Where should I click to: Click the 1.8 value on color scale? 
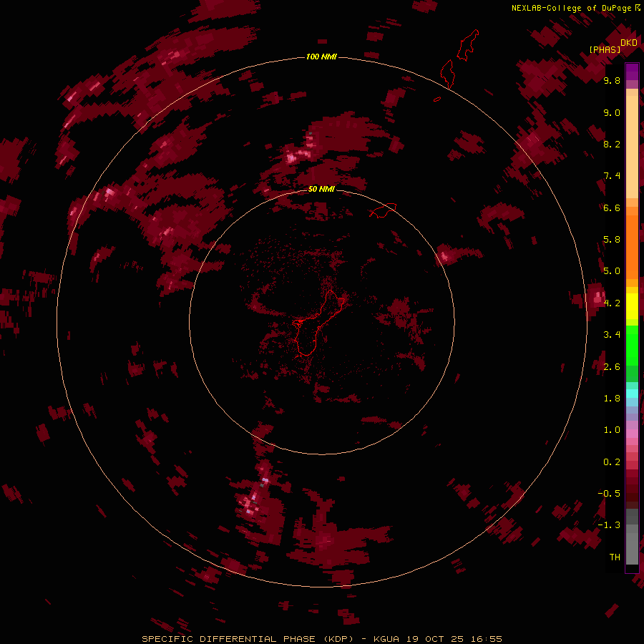point(612,398)
